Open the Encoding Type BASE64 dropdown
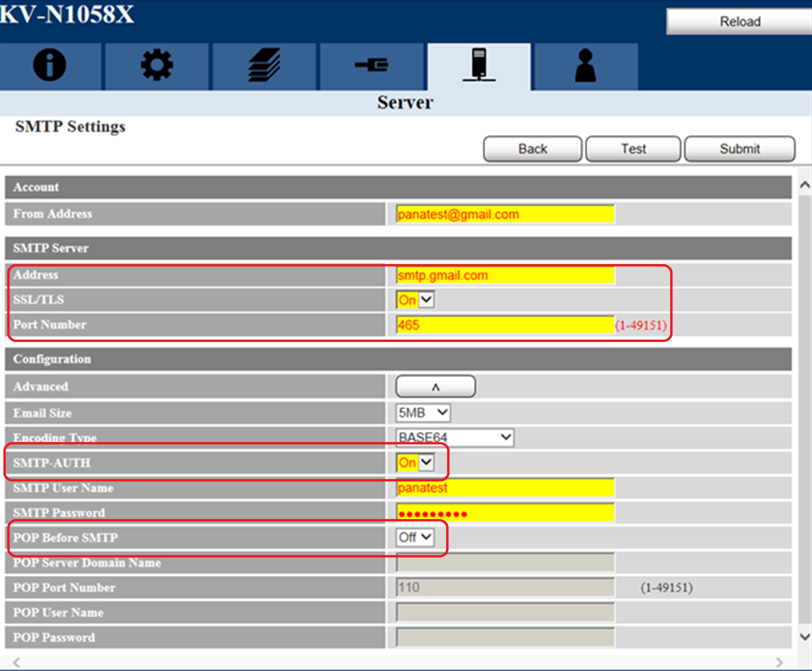The height and width of the screenshot is (671, 812). [x=455, y=438]
